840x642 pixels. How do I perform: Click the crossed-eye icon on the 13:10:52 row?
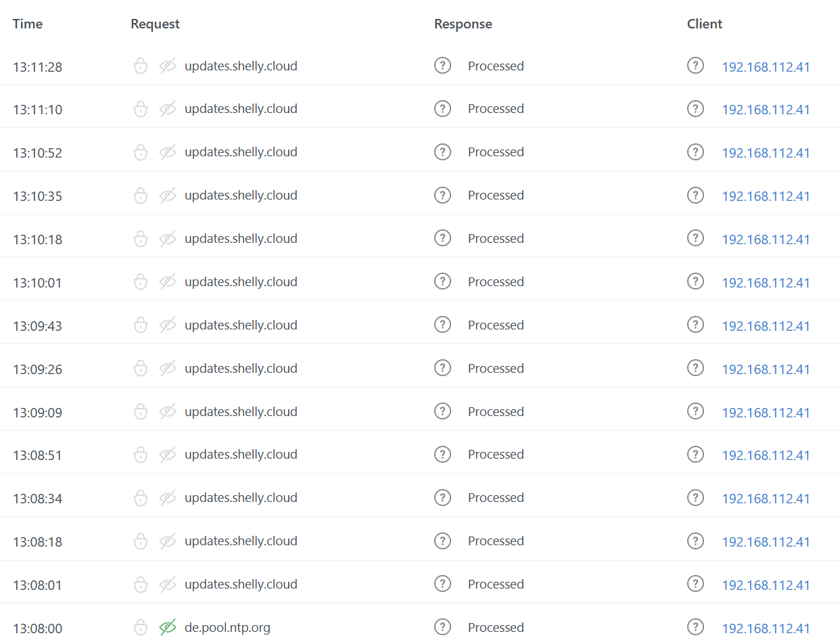pos(167,152)
